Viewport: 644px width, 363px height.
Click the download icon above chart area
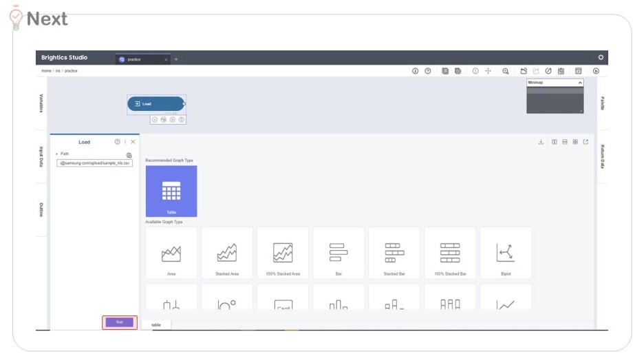coord(541,143)
